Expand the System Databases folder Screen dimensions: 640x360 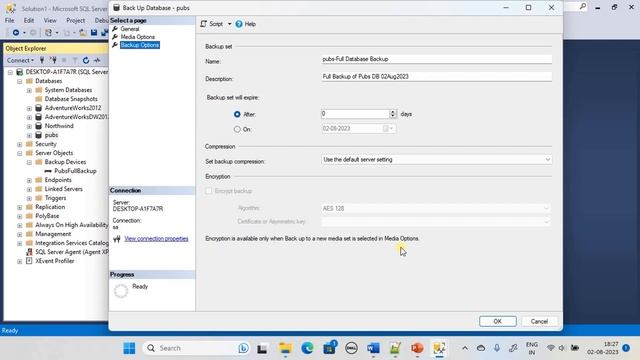(29, 90)
